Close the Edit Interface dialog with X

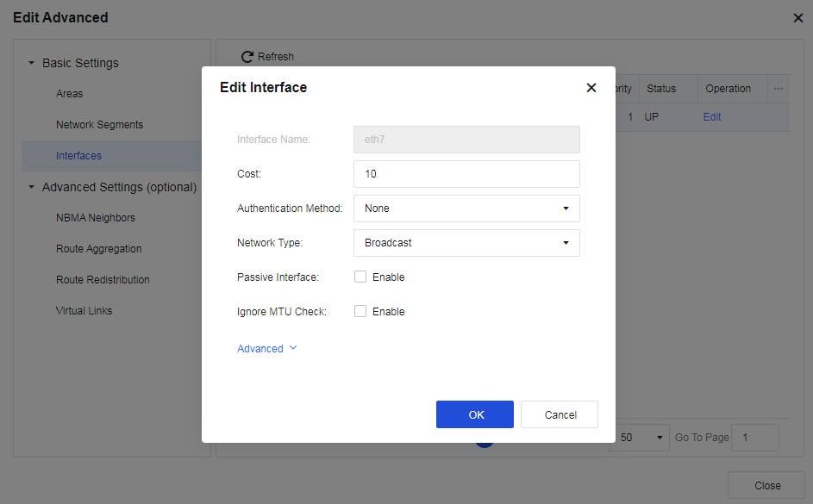[591, 88]
